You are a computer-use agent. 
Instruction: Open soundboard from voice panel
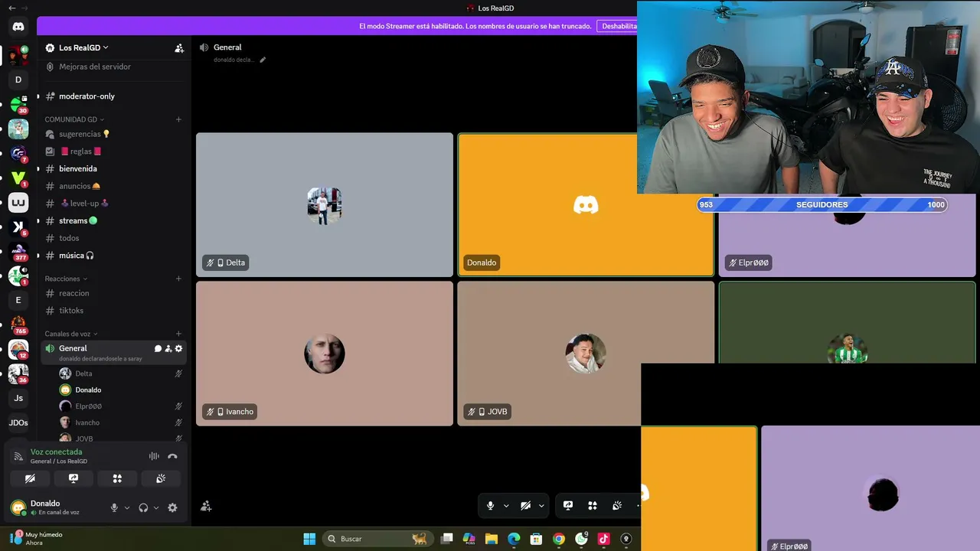pos(161,478)
